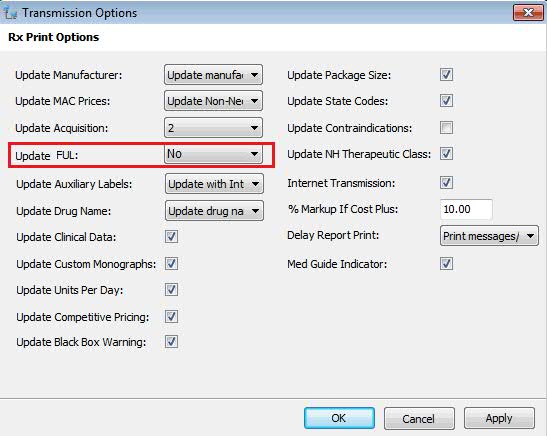The height and width of the screenshot is (436, 547).
Task: Expand the Update Auxiliary Labels dropdown
Action: tap(214, 184)
